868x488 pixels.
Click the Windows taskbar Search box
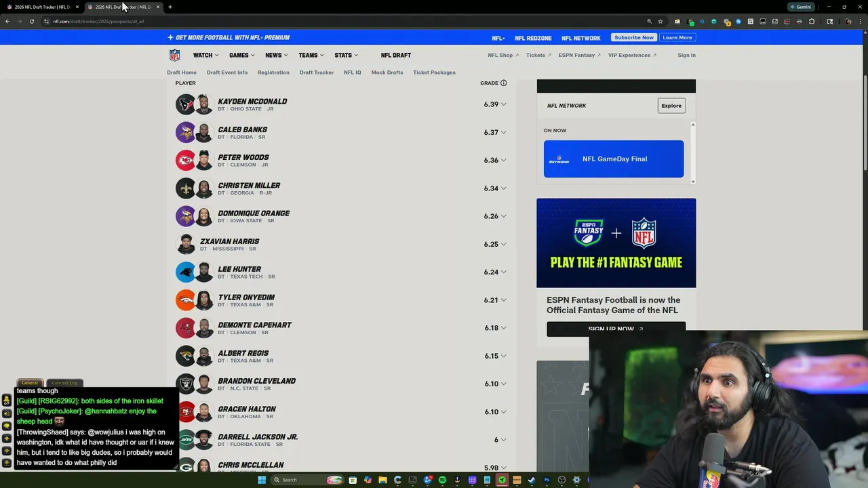[307, 480]
